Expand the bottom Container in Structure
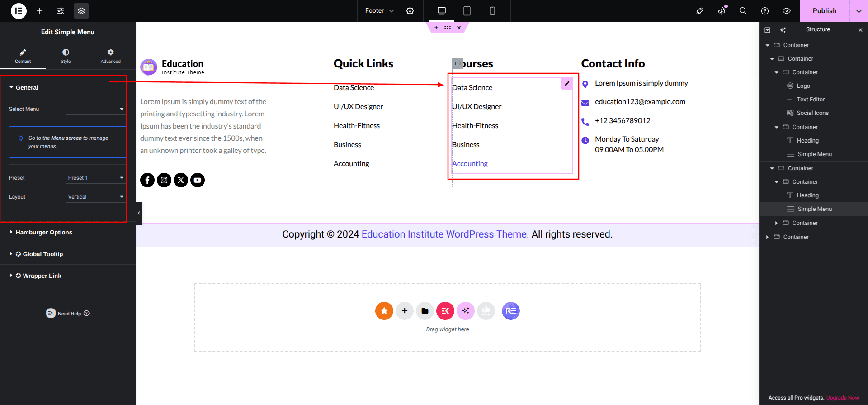 click(767, 237)
